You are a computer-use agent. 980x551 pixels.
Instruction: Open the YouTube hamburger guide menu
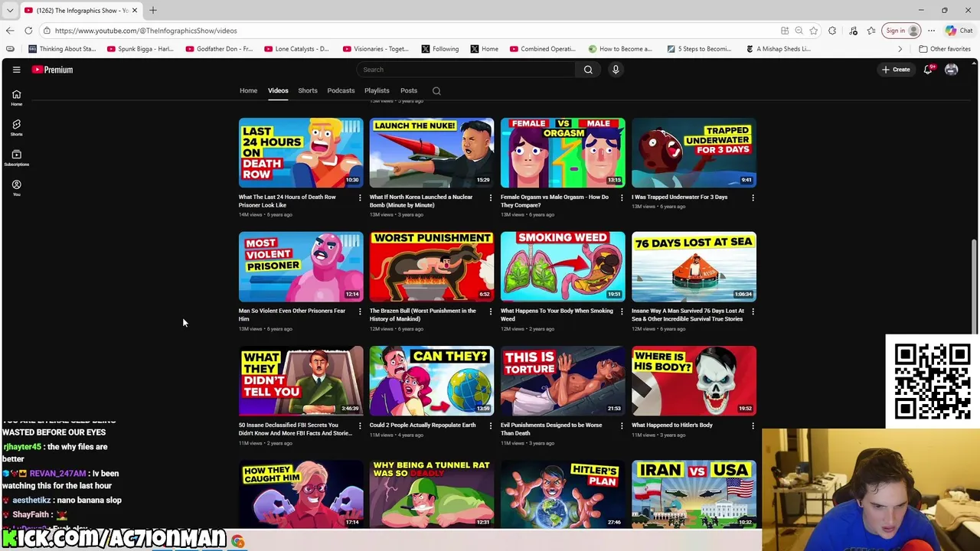[x=16, y=70]
